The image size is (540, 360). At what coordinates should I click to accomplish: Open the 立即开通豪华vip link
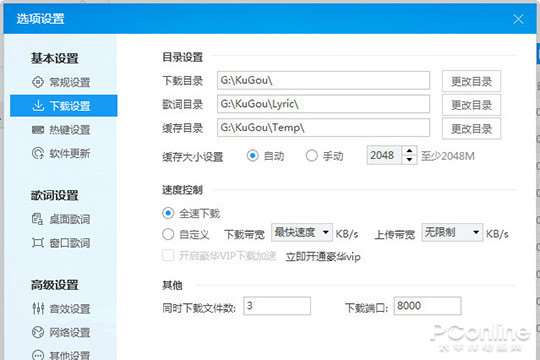[323, 257]
